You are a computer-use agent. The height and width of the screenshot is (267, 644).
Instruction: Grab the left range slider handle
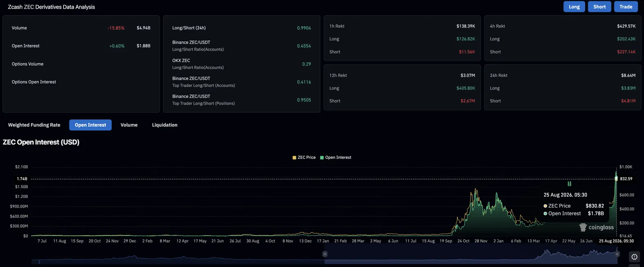coord(324,254)
